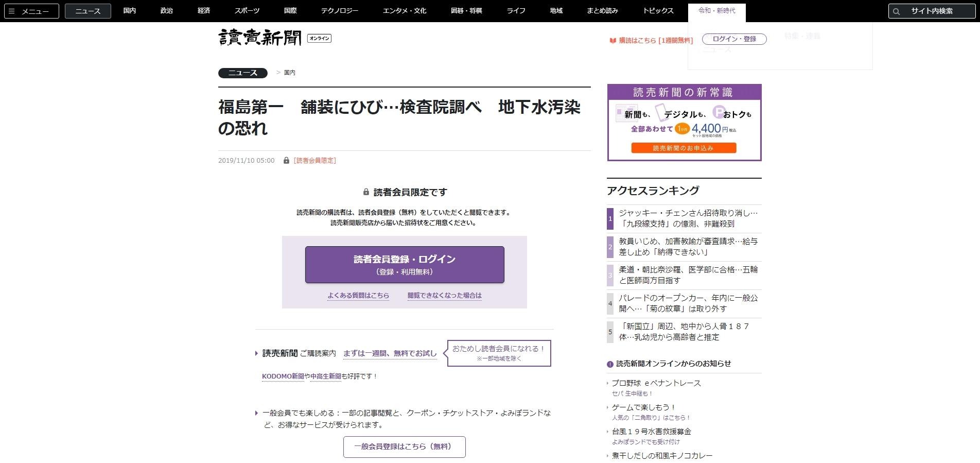Expand 読売新聞 ご購読案内 arrow

(256, 353)
